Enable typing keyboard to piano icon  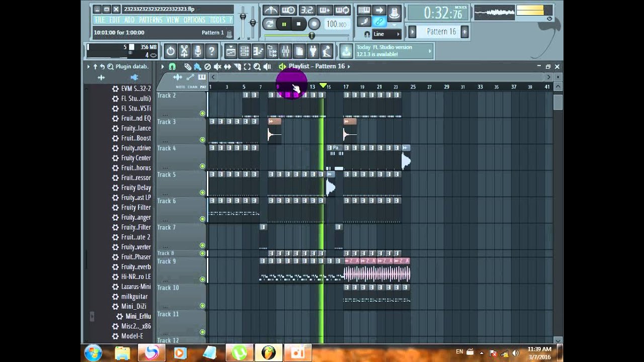[x=364, y=10]
